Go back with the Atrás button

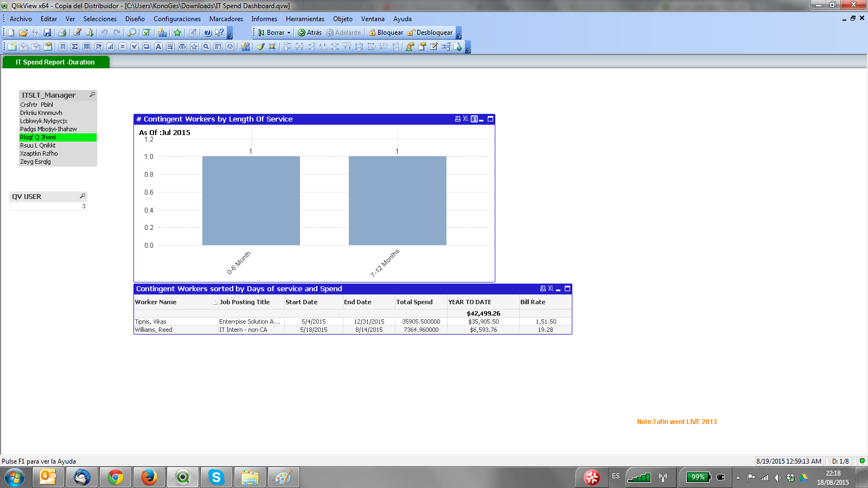(310, 33)
